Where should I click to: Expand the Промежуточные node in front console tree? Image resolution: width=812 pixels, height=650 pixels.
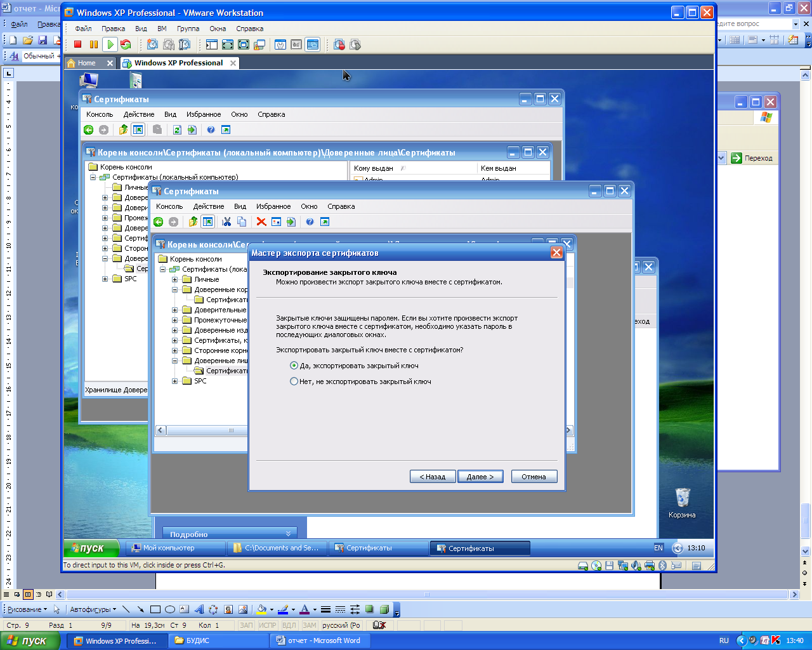[x=174, y=320]
